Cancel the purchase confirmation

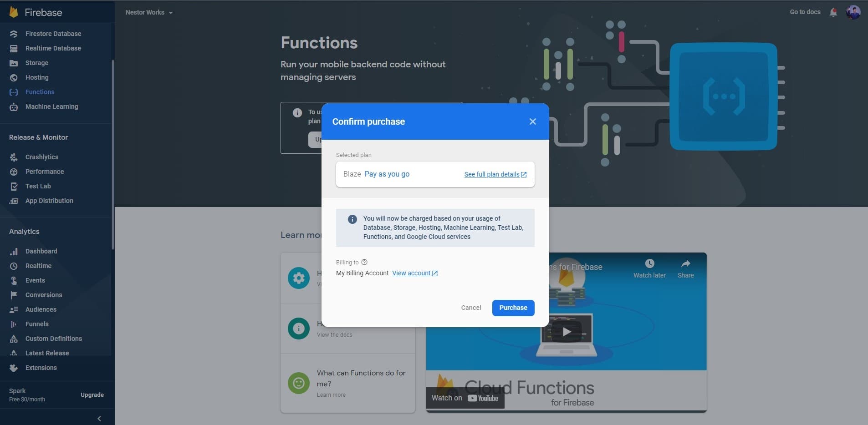471,308
